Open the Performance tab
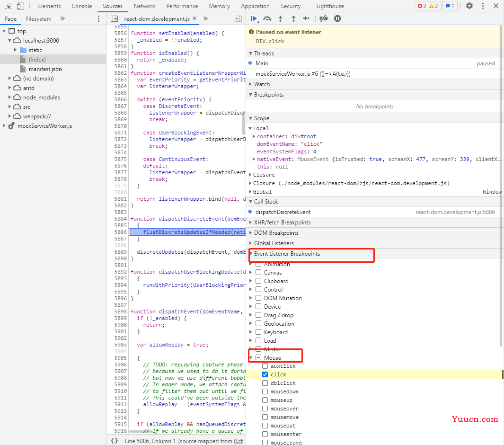Screen dimensions: 504x445 pyautogui.click(x=182, y=6)
